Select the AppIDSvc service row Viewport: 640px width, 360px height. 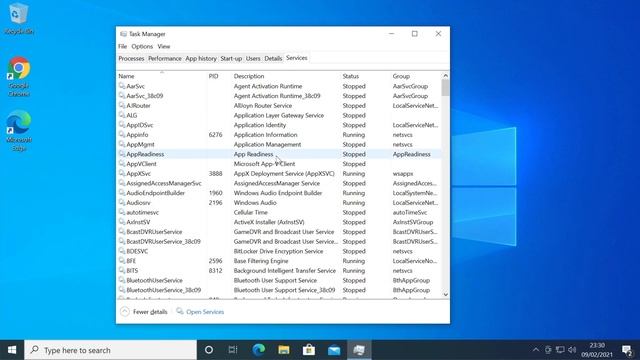pos(279,125)
